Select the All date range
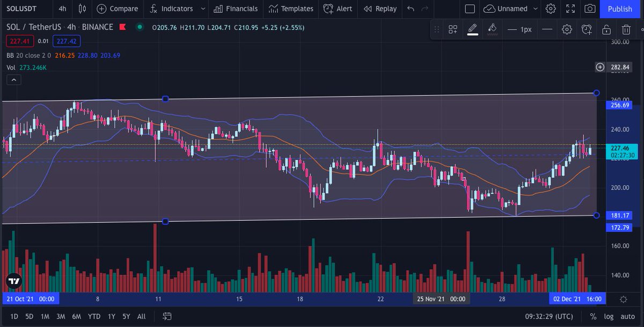Screen dimensions: 644x327 click(141, 316)
